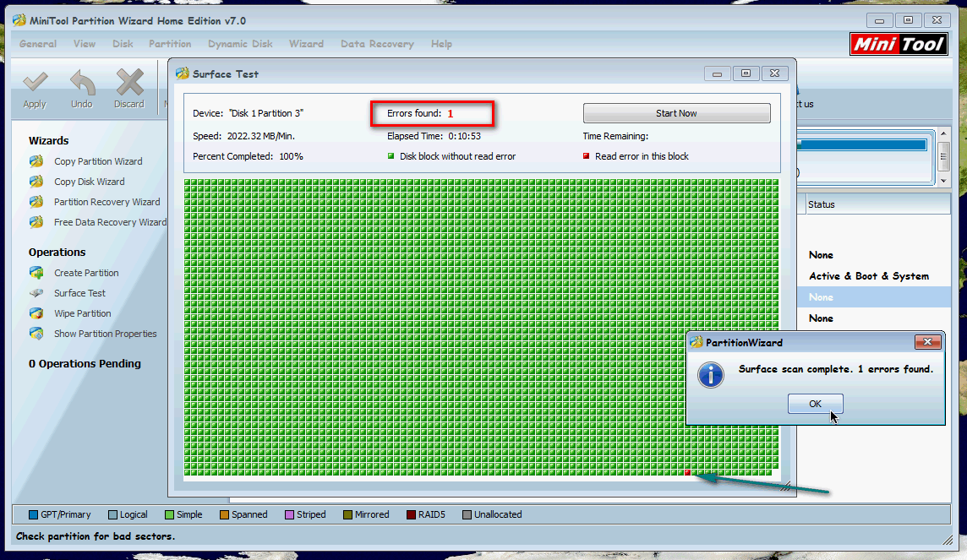Maximize the Surface Test window
Viewport: 967px width, 560px height.
point(746,73)
